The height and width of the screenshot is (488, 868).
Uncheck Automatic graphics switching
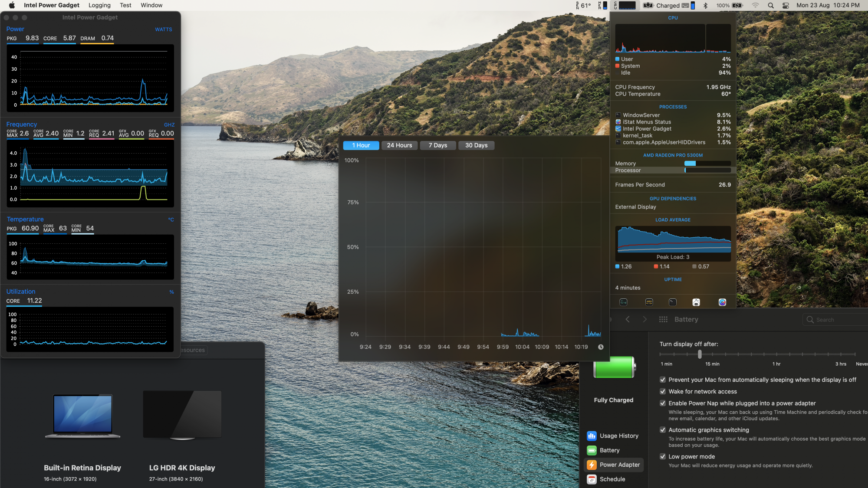[x=663, y=430]
